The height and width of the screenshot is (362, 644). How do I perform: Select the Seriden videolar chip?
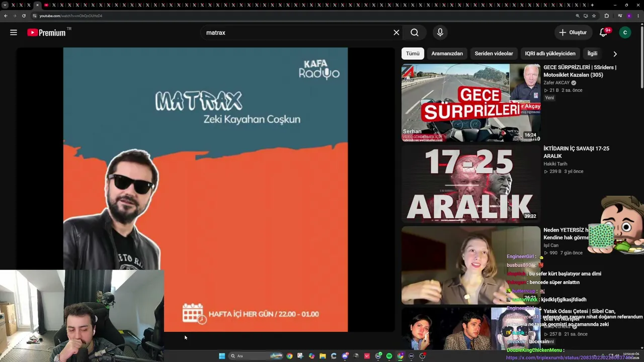(x=494, y=54)
